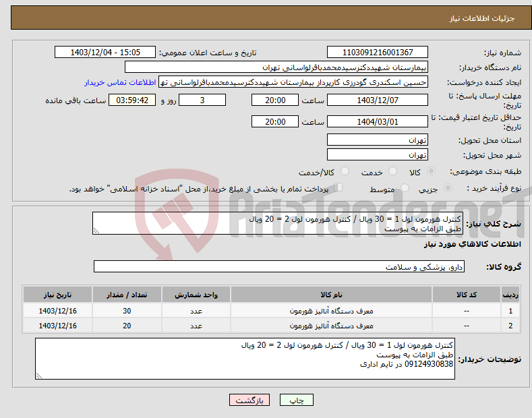This screenshot has height=418, width=532.
Task: Click the remaining time field 03:59:42
Action: tap(132, 100)
